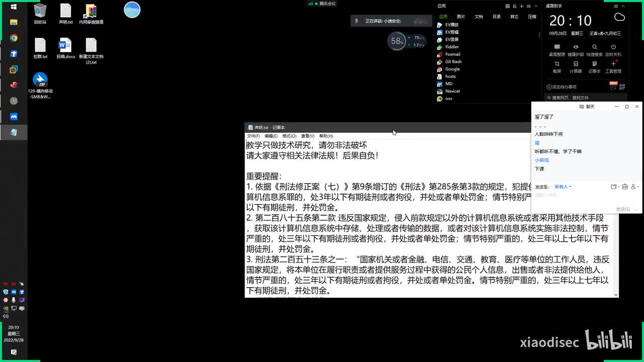Open the 快捷搜索 quick search tool

coord(594,50)
